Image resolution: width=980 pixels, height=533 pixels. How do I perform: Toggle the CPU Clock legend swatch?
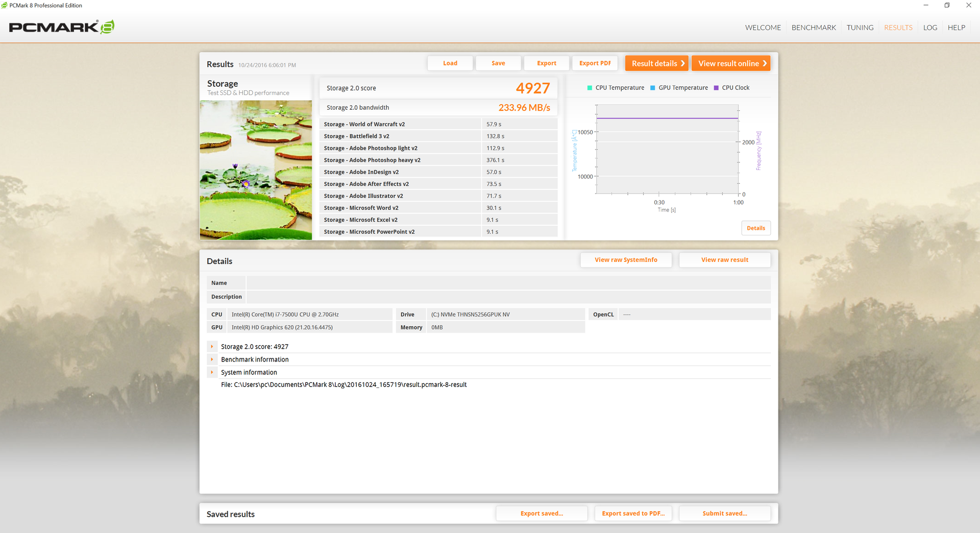click(x=716, y=88)
